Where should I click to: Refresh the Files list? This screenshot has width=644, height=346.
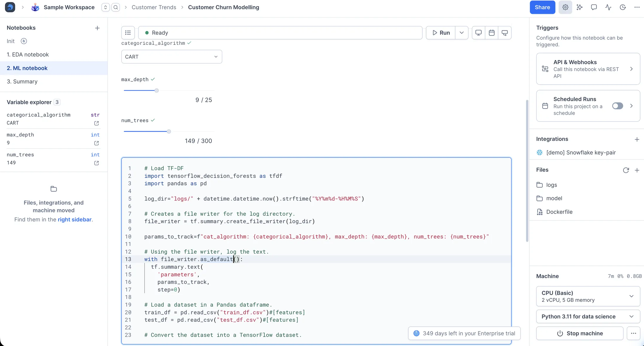(x=626, y=170)
